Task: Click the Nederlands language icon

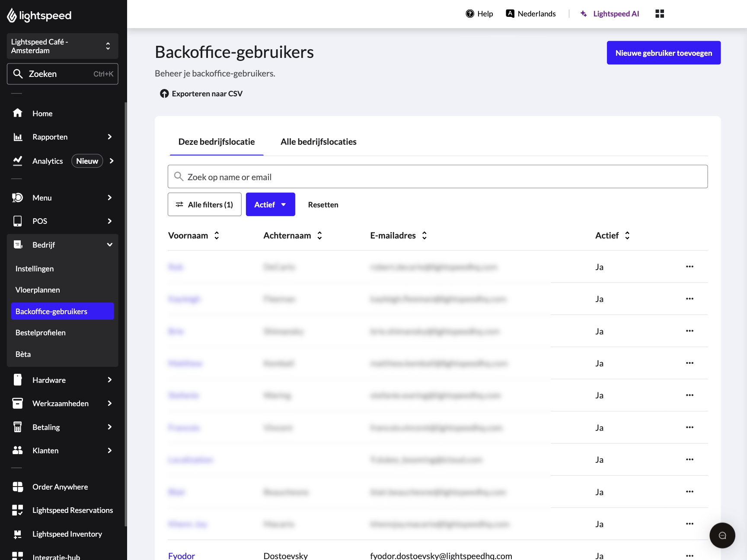Action: tap(510, 13)
